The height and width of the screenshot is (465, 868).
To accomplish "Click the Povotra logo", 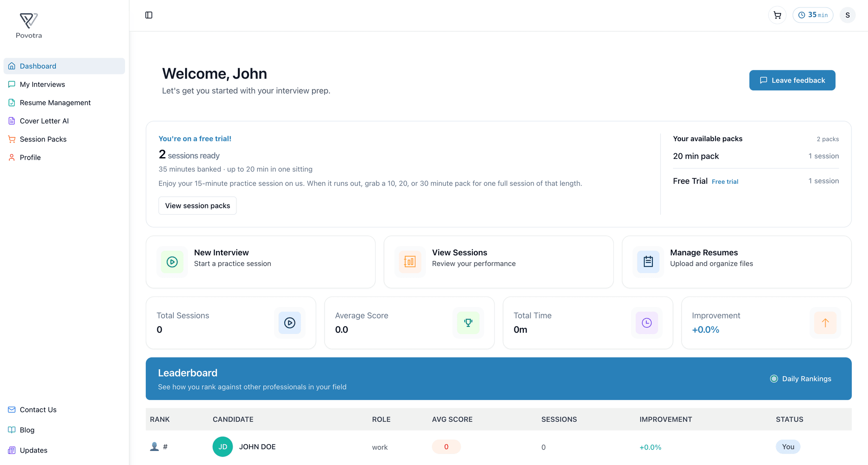I will click(29, 25).
